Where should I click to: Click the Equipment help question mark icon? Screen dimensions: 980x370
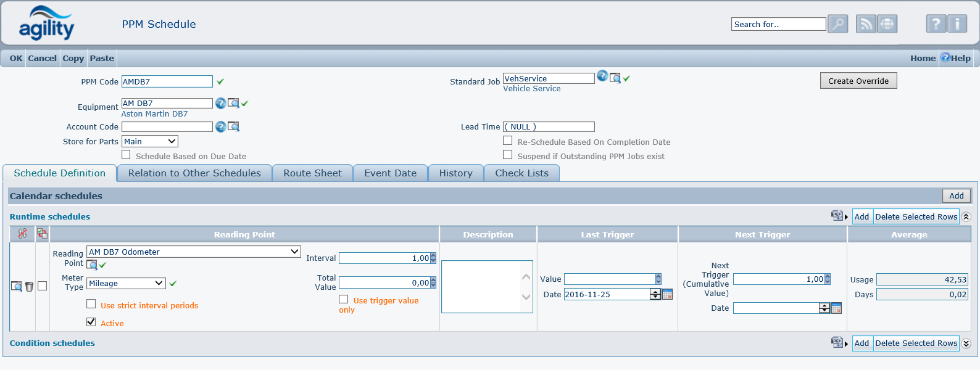[220, 103]
